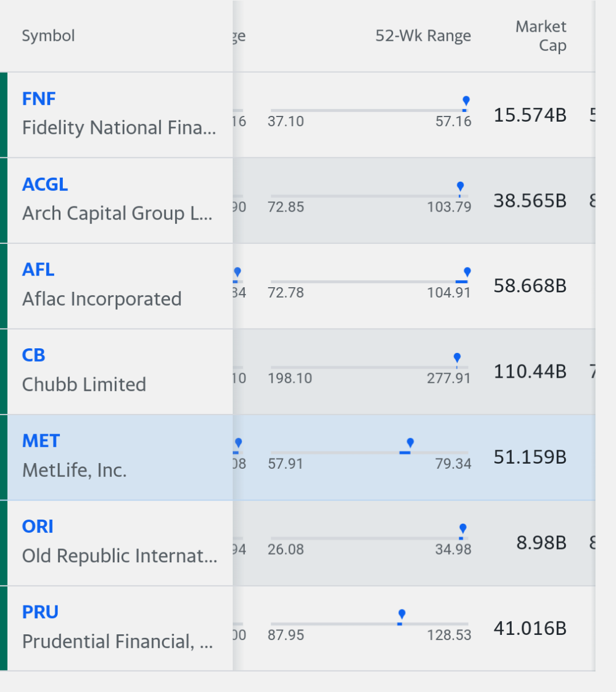Click the AFL symbol link
The height and width of the screenshot is (692, 616).
tap(38, 270)
